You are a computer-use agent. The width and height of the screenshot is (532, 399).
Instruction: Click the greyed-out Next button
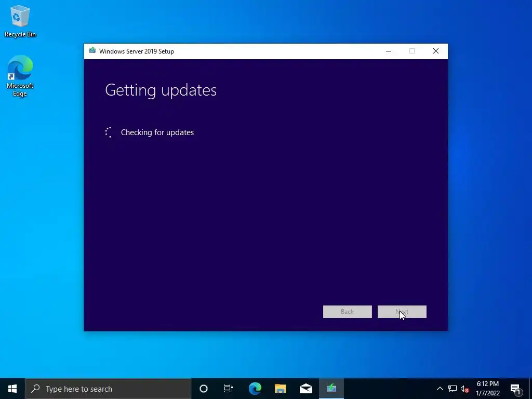(402, 312)
